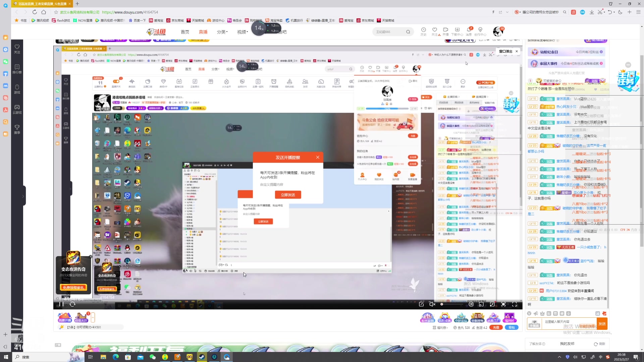This screenshot has height=362, width=644.
Task: Click the picture-in-picture icon in player bar
Action: [481, 304]
